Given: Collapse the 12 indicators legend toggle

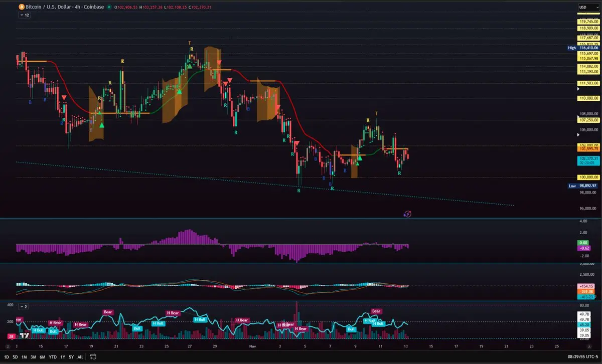Looking at the screenshot, I should (24, 16).
